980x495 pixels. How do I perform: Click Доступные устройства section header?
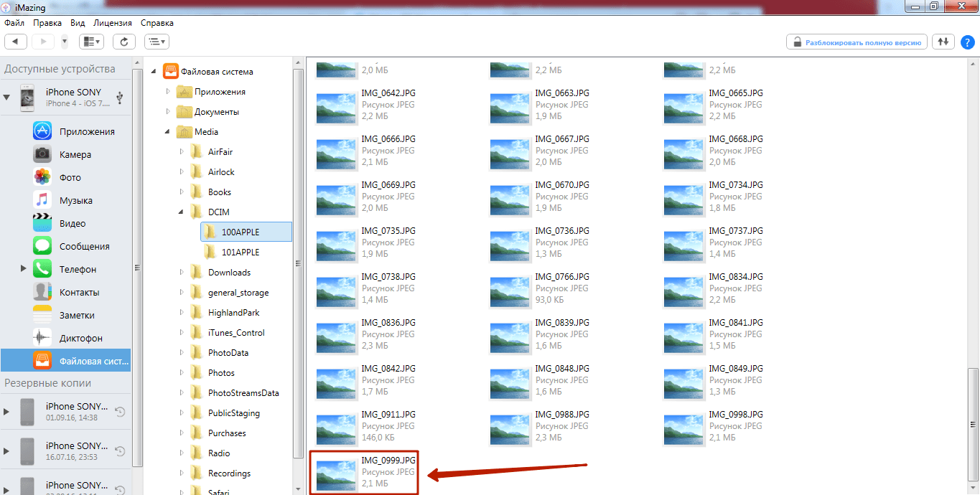pyautogui.click(x=60, y=69)
